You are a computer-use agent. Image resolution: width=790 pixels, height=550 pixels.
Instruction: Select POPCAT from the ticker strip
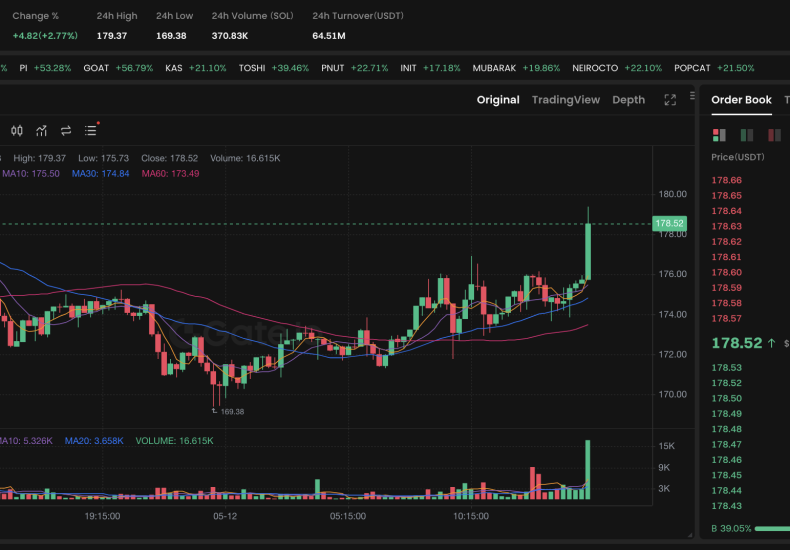(x=692, y=68)
